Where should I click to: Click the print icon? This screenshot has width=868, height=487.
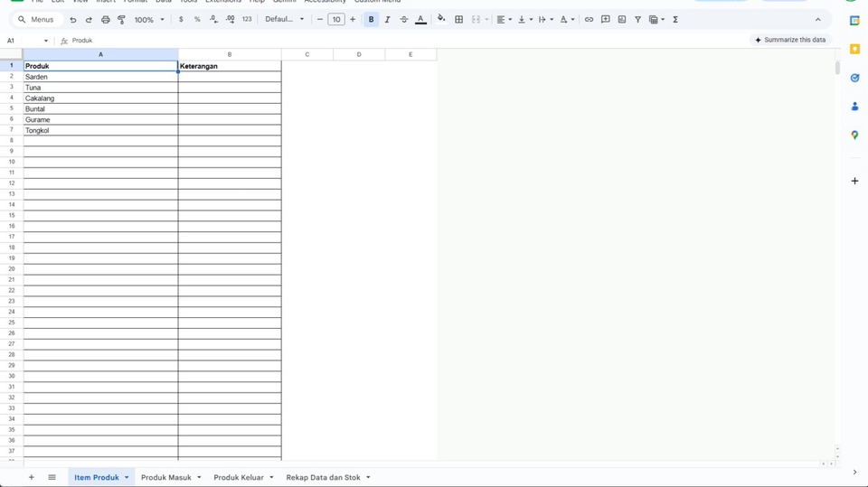click(x=105, y=20)
